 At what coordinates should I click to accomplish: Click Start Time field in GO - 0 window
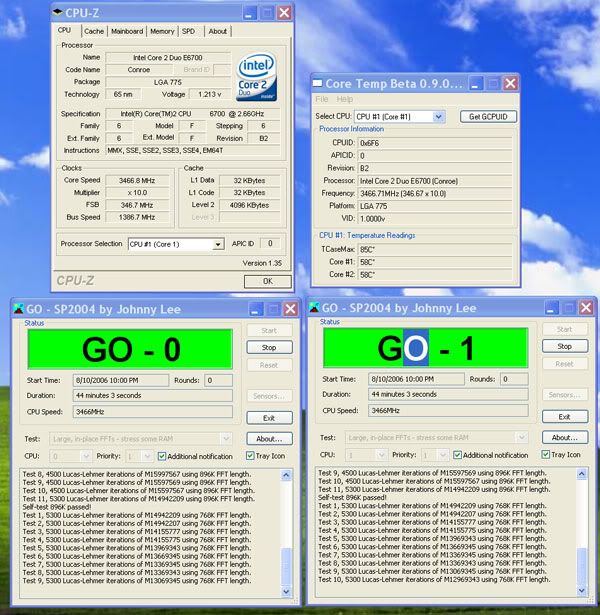coord(121,380)
